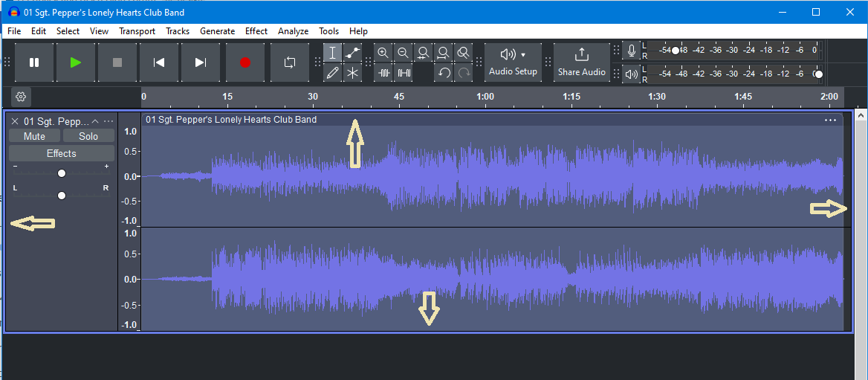Skip to end of the project
This screenshot has height=380, width=868.
[x=201, y=62]
